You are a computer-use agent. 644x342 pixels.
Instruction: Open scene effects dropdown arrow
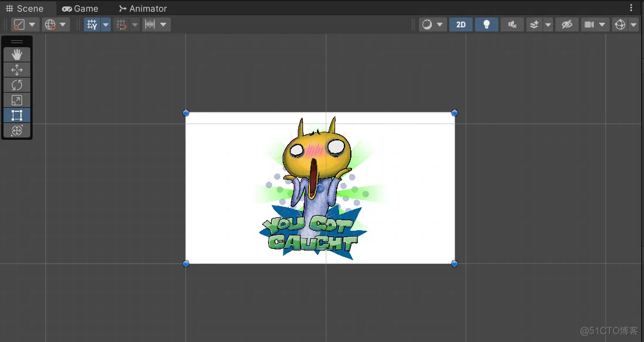click(548, 24)
